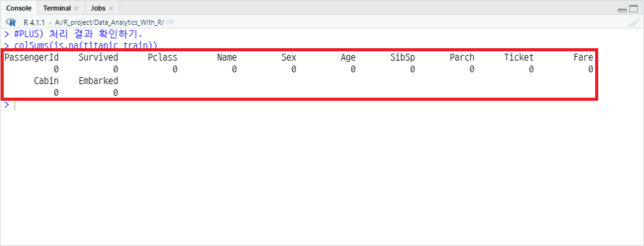The image size is (644, 246).
Task: Click the 0 value under Embarked
Action: click(x=116, y=93)
